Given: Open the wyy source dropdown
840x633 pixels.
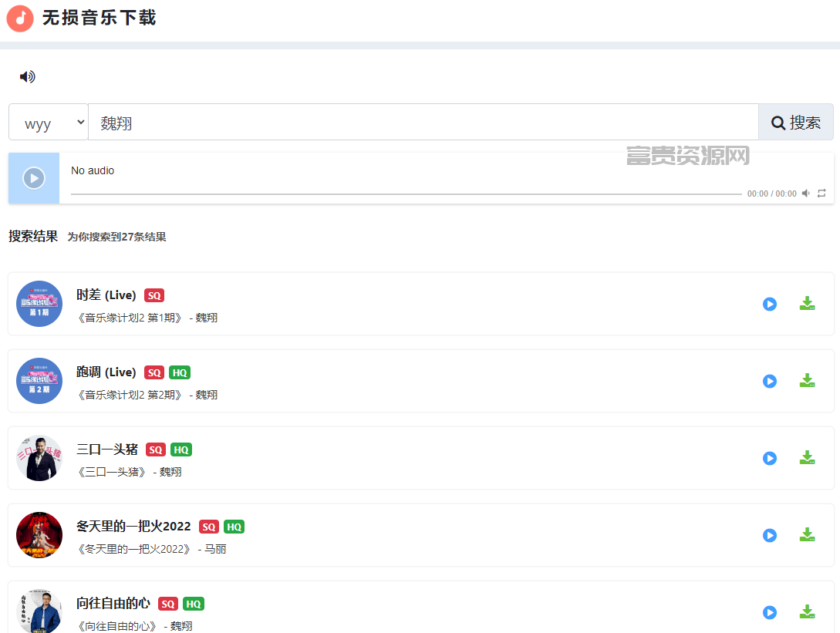Looking at the screenshot, I should (49, 122).
